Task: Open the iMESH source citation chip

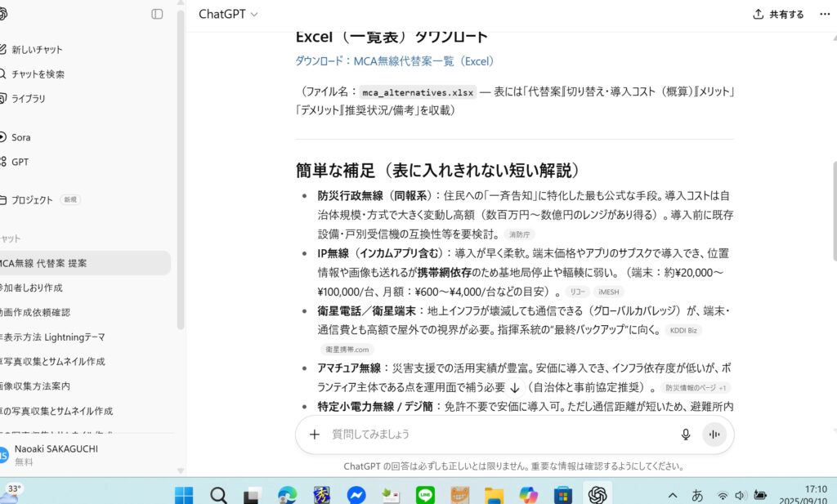Action: pyautogui.click(x=608, y=292)
